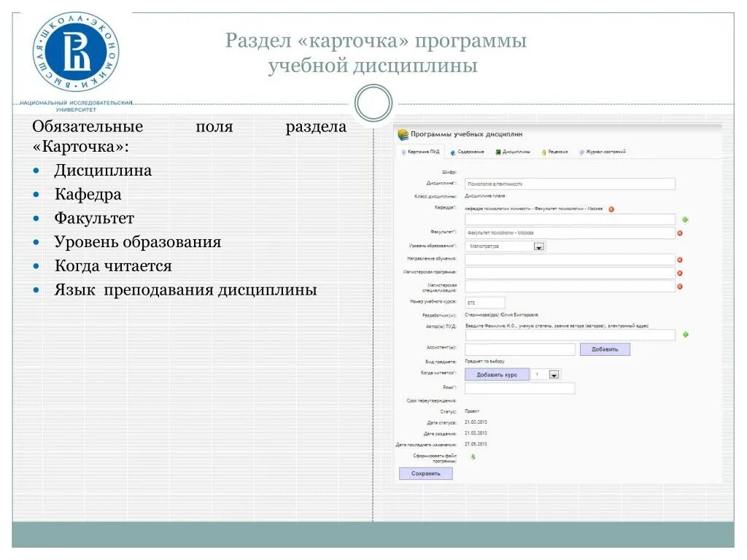Image resolution: width=747 pixels, height=560 pixels.
Task: Click the Добавить button for assistants
Action: click(605, 349)
